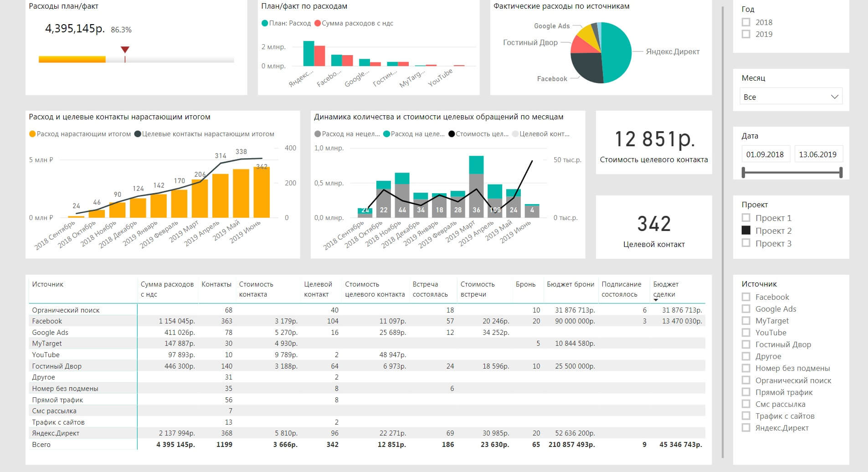Check the 2018 year checkbox

[x=746, y=22]
